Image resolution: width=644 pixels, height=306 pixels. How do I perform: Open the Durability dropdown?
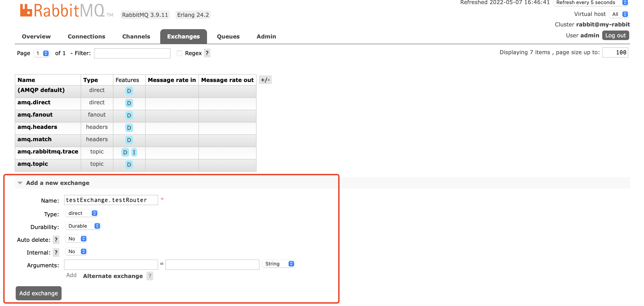(83, 226)
